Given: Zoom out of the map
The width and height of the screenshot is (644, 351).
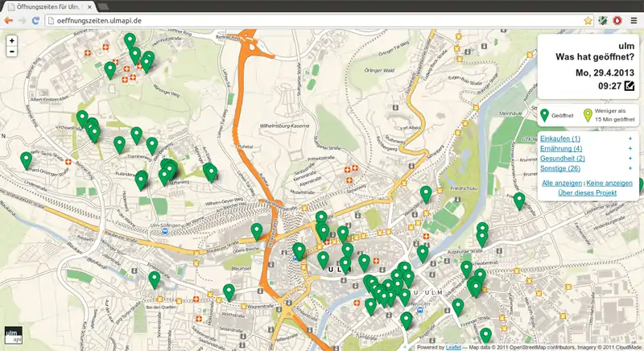Looking at the screenshot, I should coord(12,52).
